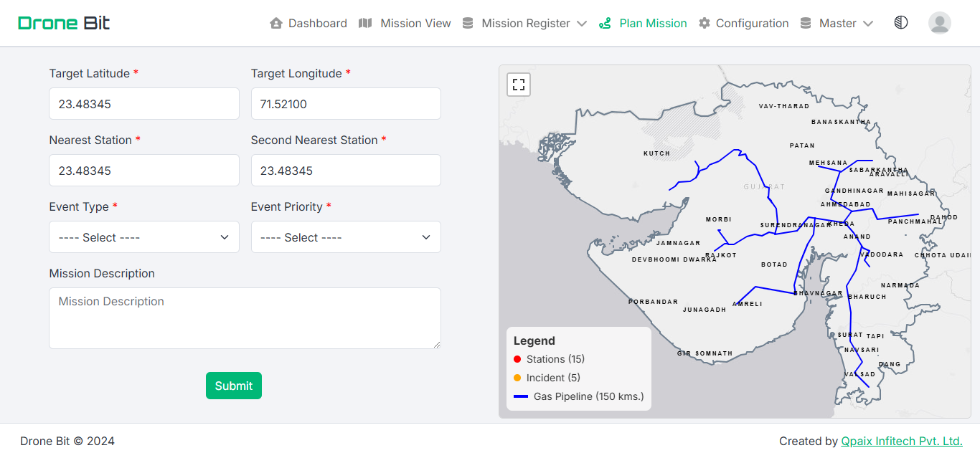Click the Configuration gear icon

click(705, 24)
